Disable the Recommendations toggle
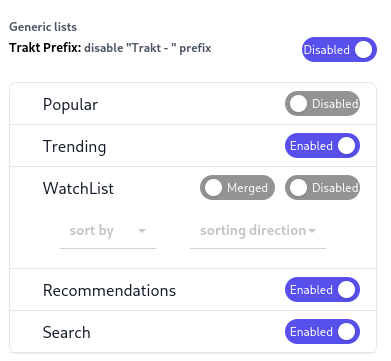The height and width of the screenshot is (361, 391). pyautogui.click(x=322, y=290)
